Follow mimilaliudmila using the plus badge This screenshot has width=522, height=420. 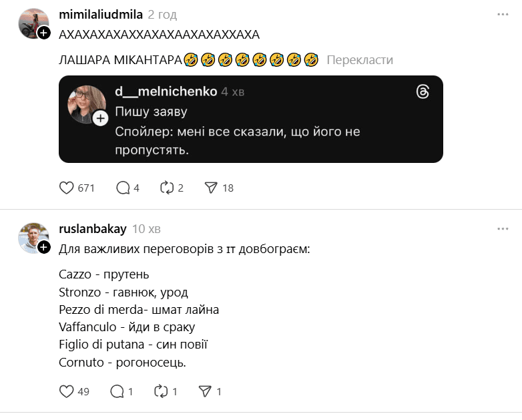pos(43,33)
